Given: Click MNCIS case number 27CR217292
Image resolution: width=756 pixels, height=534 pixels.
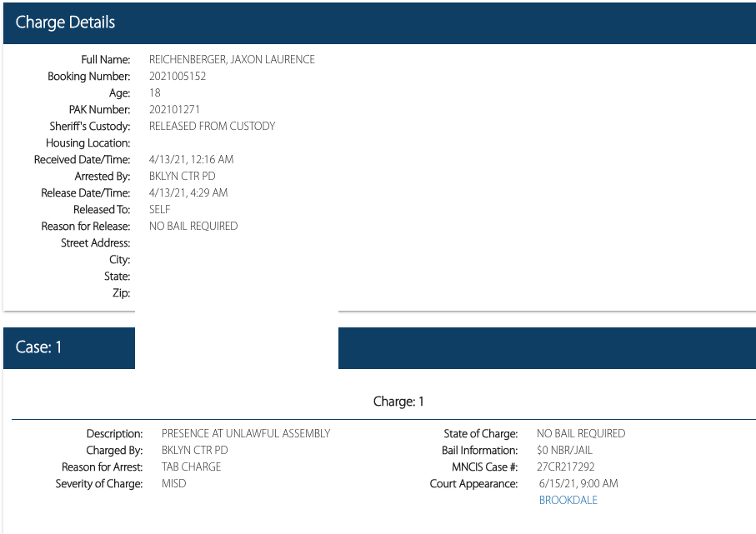Looking at the screenshot, I should [566, 467].
